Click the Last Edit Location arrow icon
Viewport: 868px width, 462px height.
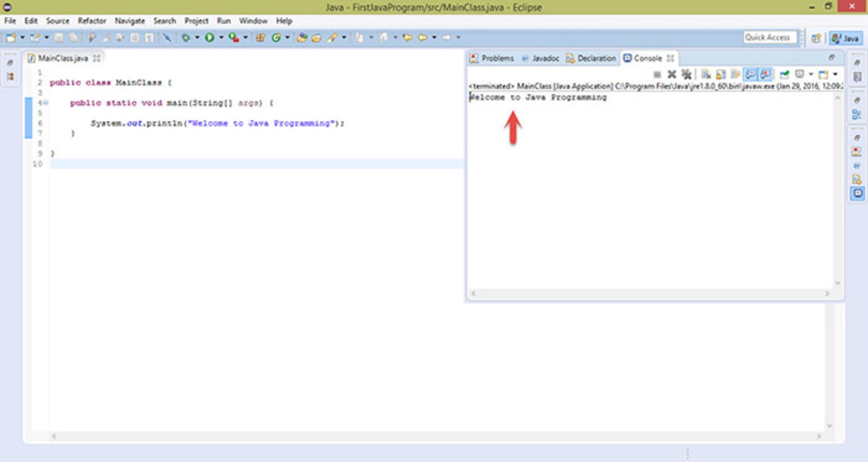point(407,37)
